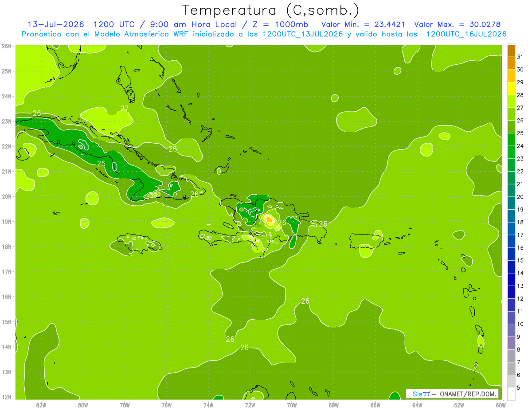This screenshot has width=532, height=411.
Task: Select the 62W longitude label
Action: point(459,405)
